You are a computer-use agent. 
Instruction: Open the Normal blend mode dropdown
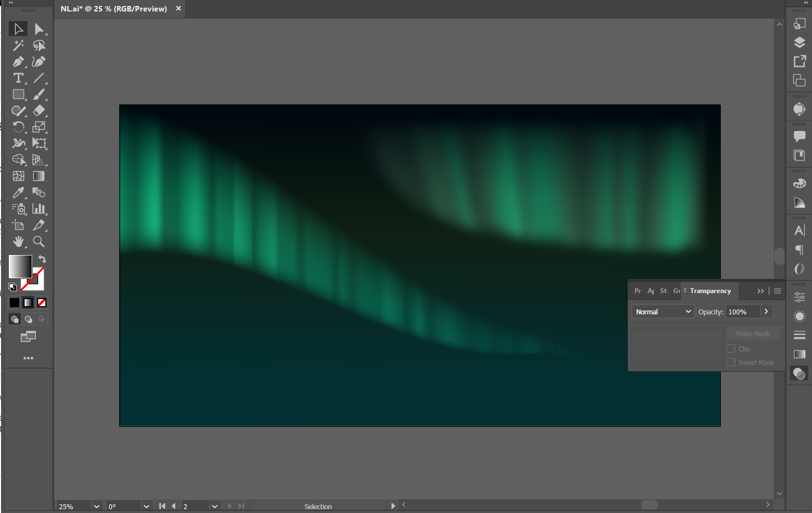663,312
